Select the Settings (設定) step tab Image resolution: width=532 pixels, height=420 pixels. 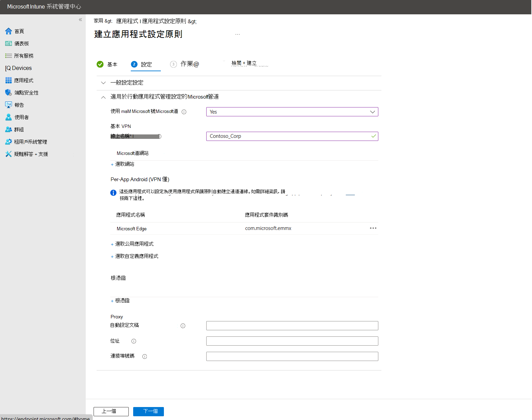tap(146, 64)
